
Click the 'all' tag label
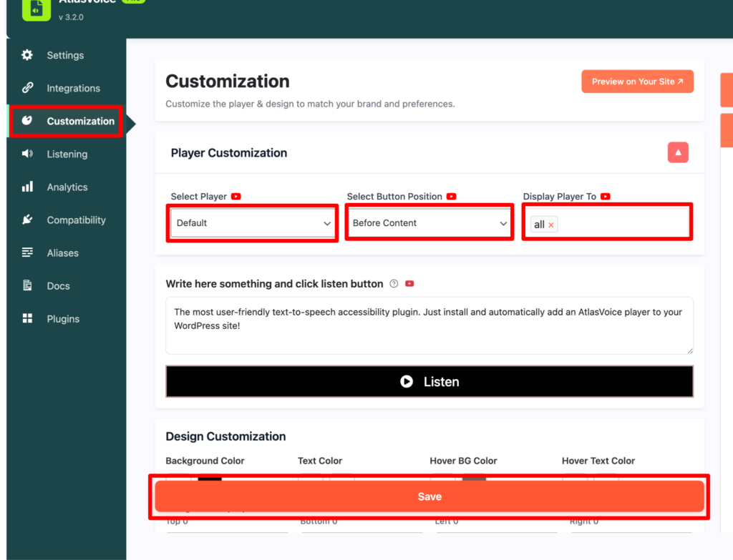click(x=539, y=225)
